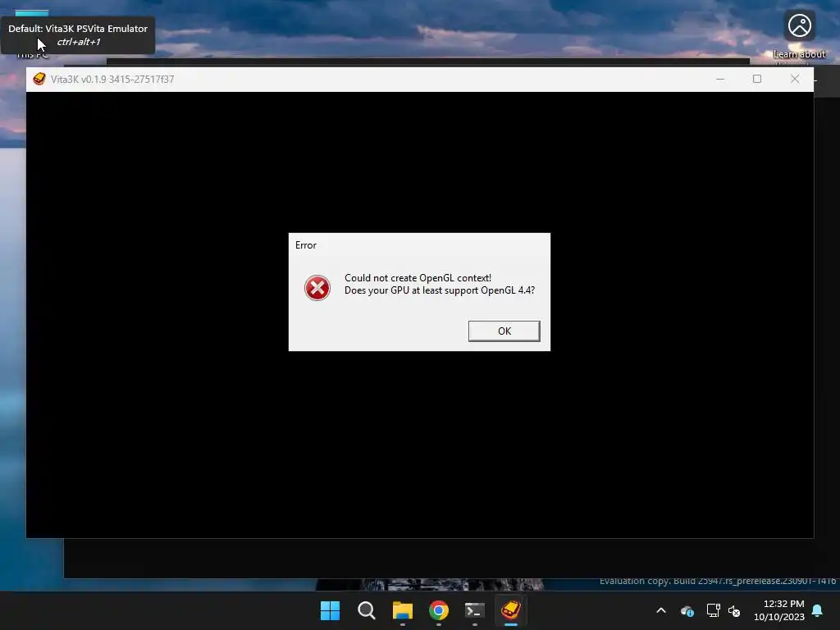Viewport: 840px width, 630px height.
Task: Open the 'Learn about' desktop icon
Action: click(x=799, y=34)
